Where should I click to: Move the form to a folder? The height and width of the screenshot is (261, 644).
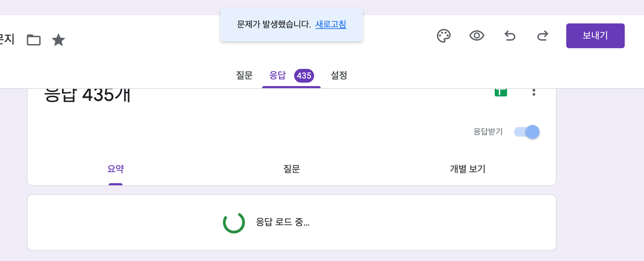[33, 40]
